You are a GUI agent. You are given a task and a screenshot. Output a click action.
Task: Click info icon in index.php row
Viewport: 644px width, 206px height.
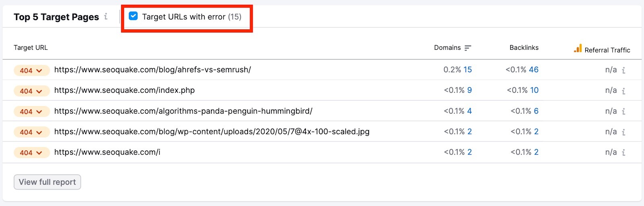(x=623, y=91)
